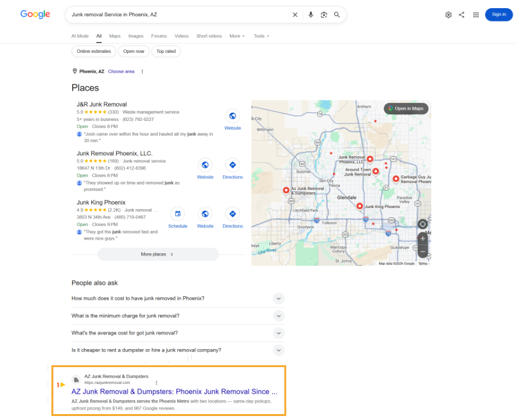515x420 pixels.
Task: Expand 'How much does it cost' question
Action: [278, 299]
